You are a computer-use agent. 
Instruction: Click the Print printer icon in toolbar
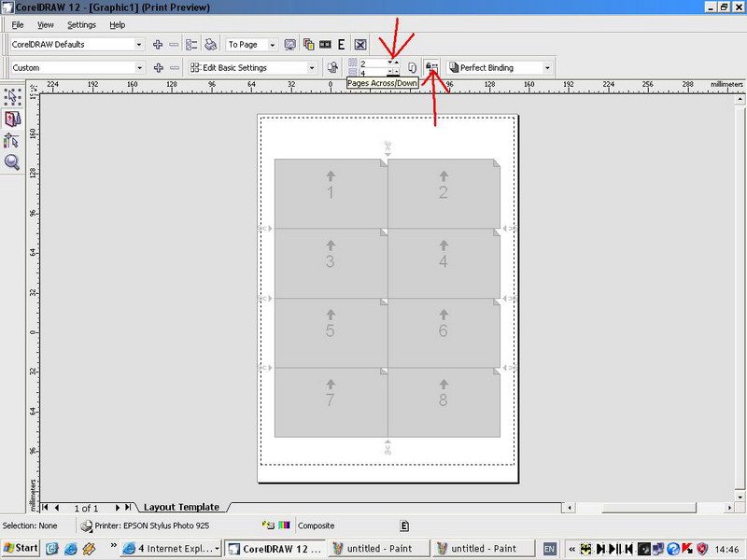(x=210, y=44)
